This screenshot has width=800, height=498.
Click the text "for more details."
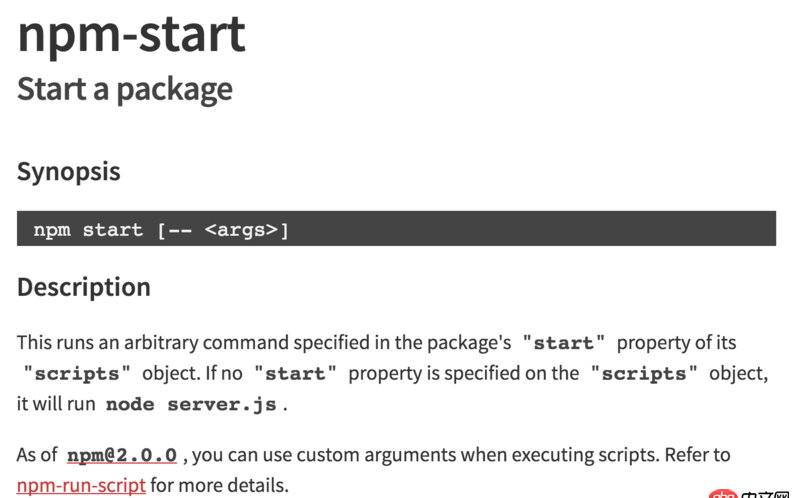[x=219, y=485]
